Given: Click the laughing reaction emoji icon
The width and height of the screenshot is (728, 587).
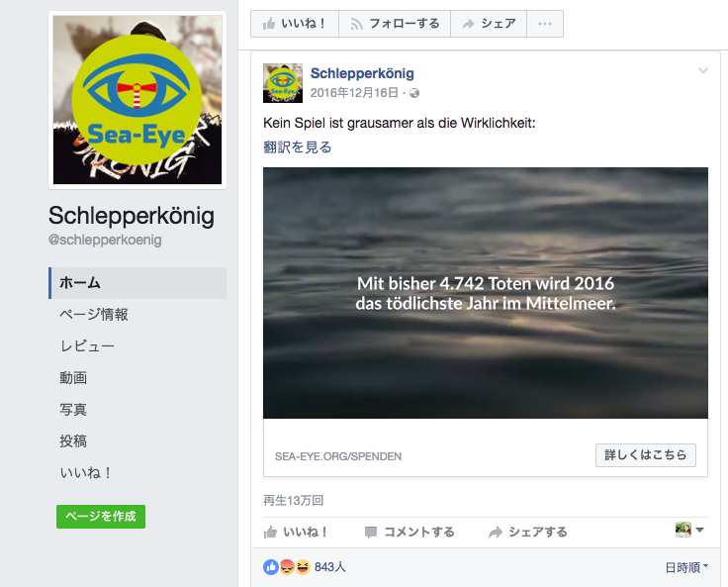Looking at the screenshot, I should [x=303, y=567].
